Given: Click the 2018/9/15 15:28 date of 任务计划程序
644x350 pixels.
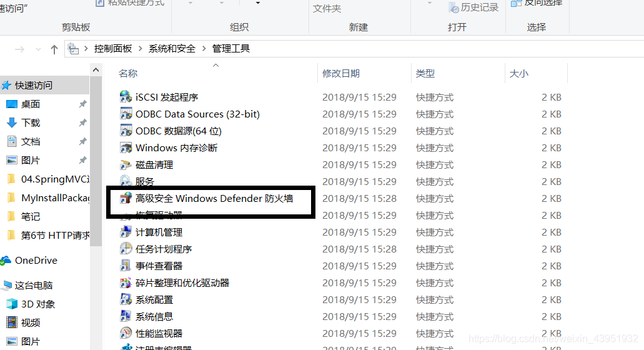Looking at the screenshot, I should click(359, 249).
